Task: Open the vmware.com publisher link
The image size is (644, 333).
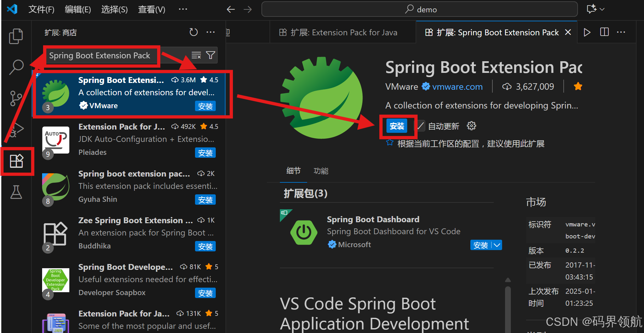Action: 457,87
